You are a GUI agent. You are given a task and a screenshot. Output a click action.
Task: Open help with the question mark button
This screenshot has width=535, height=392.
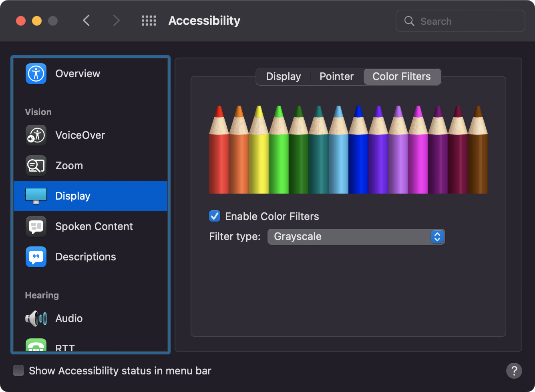coord(514,371)
